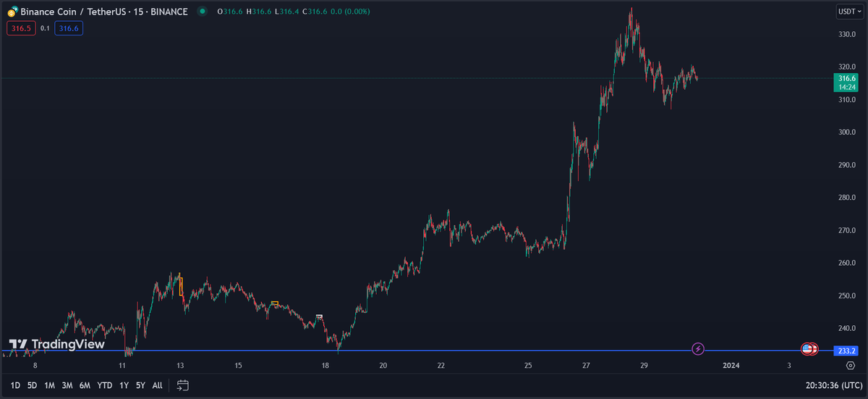Click the 2024 label on time axis
Viewport: 868px width, 399px height.
click(731, 366)
